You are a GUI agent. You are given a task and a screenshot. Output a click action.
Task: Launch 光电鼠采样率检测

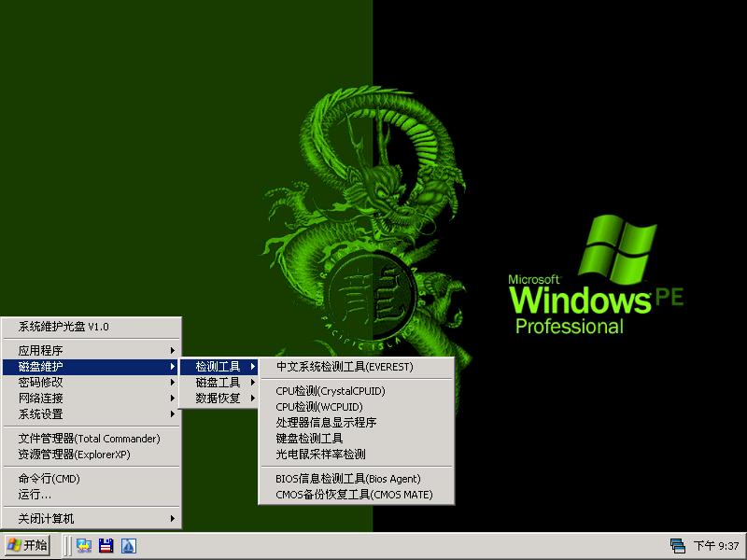[x=357, y=455]
